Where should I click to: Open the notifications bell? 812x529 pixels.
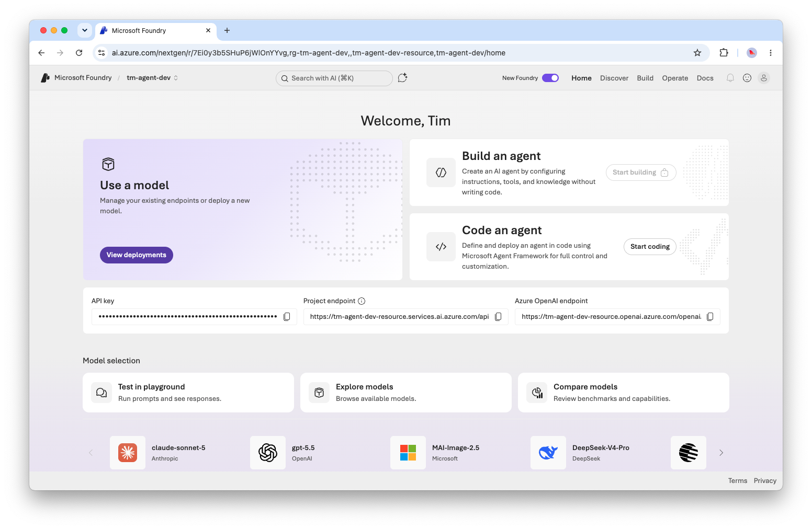click(730, 78)
